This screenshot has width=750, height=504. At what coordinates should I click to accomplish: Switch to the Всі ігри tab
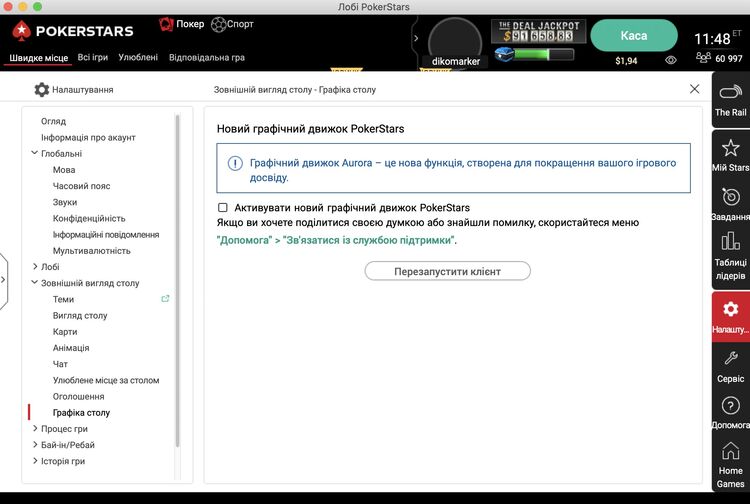(93, 57)
